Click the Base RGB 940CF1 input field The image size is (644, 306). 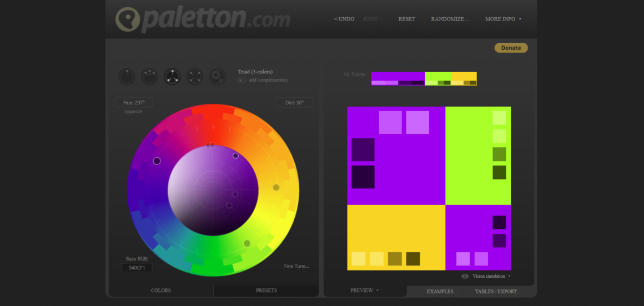point(137,268)
